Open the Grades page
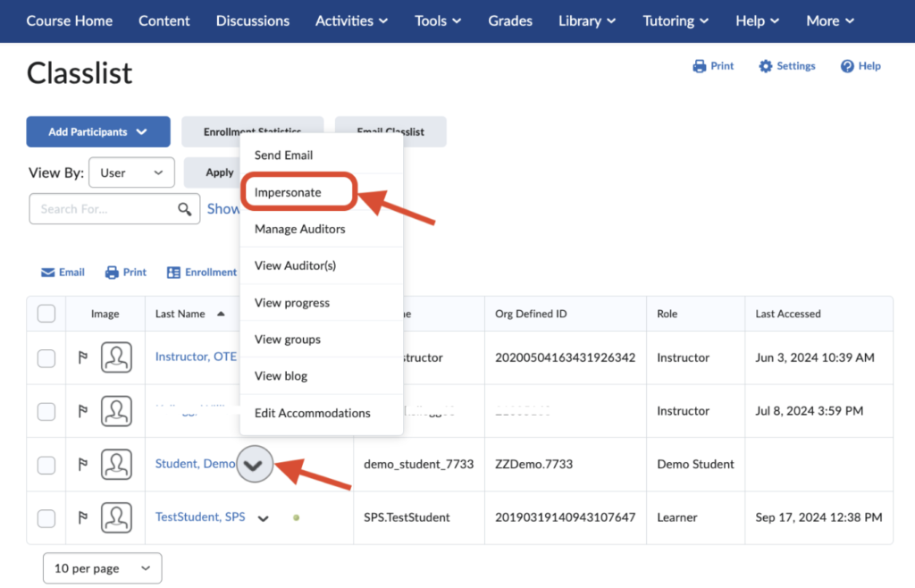 coord(510,21)
